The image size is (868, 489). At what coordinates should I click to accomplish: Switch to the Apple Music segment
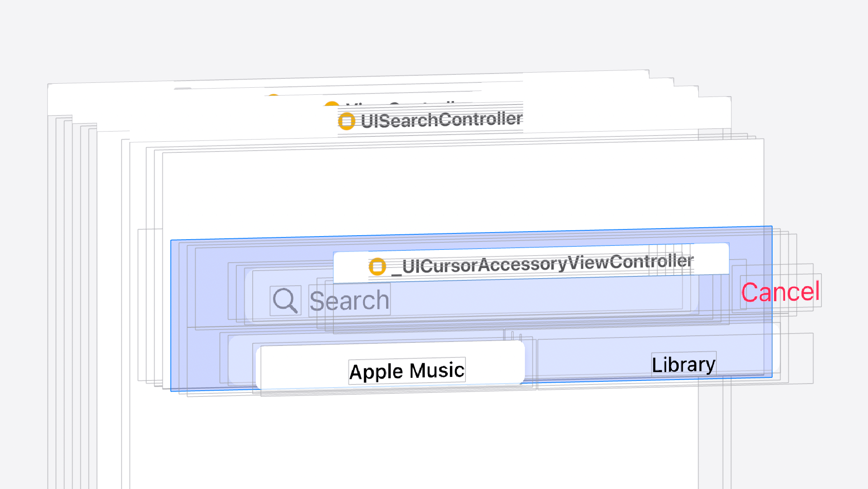407,371
